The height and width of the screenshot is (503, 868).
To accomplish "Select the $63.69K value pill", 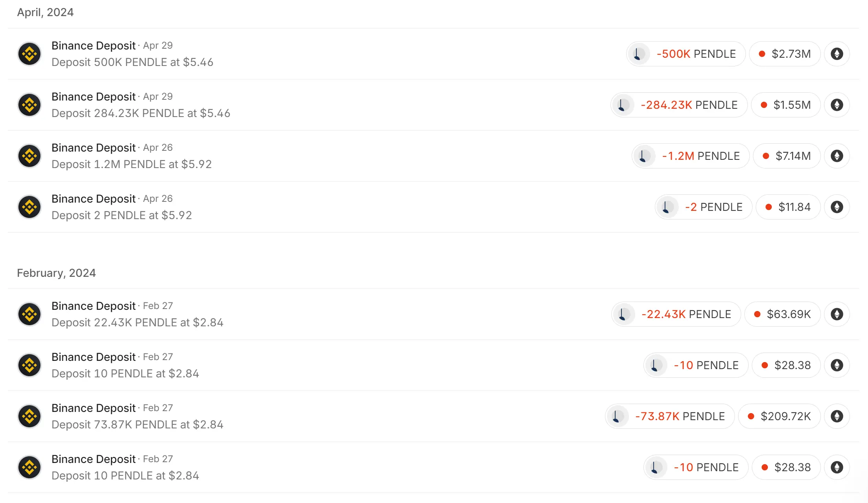I will click(782, 314).
